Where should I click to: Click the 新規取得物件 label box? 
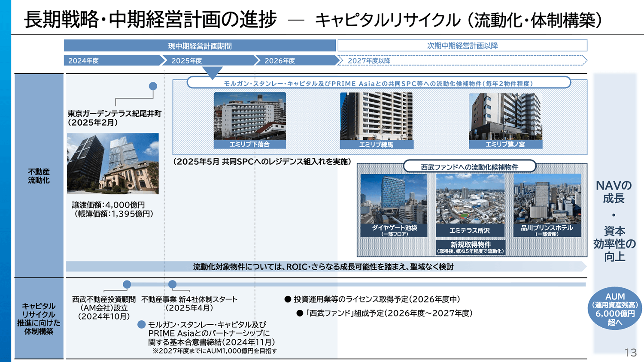point(471,247)
